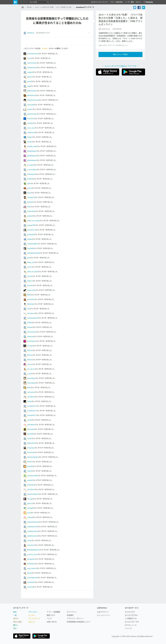Open ユーザー登録 in the top menu
This screenshot has height=644, width=166.
[129, 2]
